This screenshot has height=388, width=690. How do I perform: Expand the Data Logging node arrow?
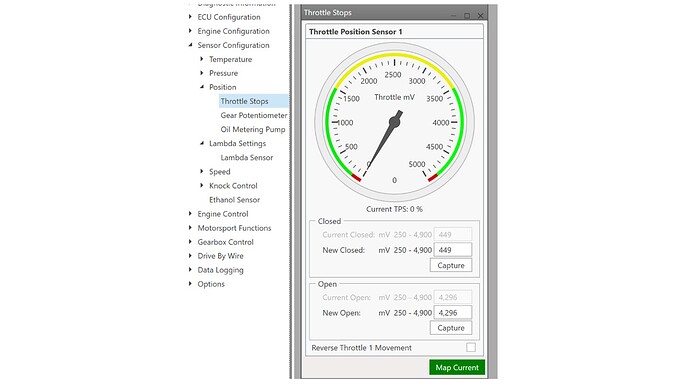(x=190, y=270)
